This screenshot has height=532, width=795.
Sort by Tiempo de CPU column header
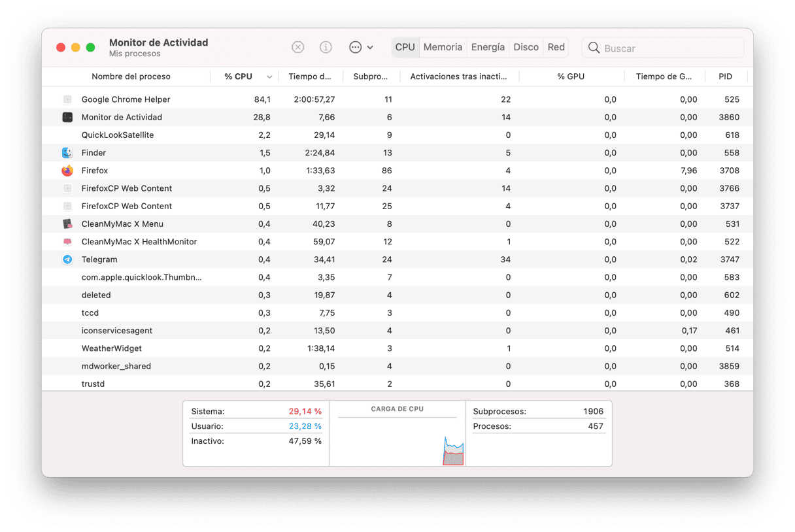click(310, 76)
